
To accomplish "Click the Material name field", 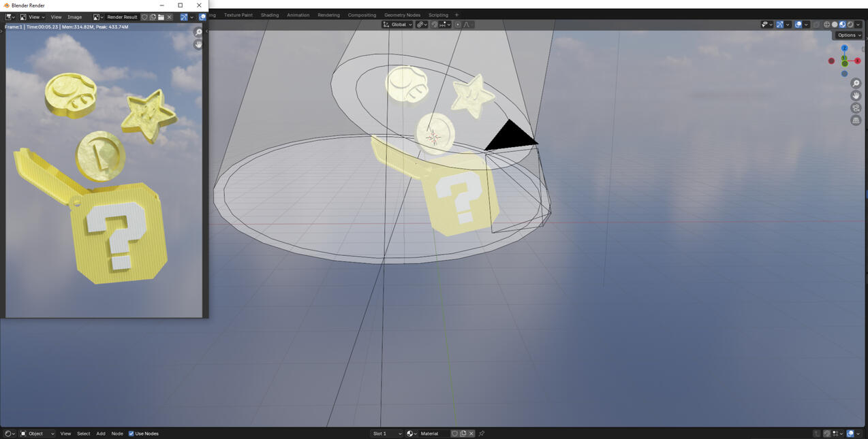I will 433,434.
